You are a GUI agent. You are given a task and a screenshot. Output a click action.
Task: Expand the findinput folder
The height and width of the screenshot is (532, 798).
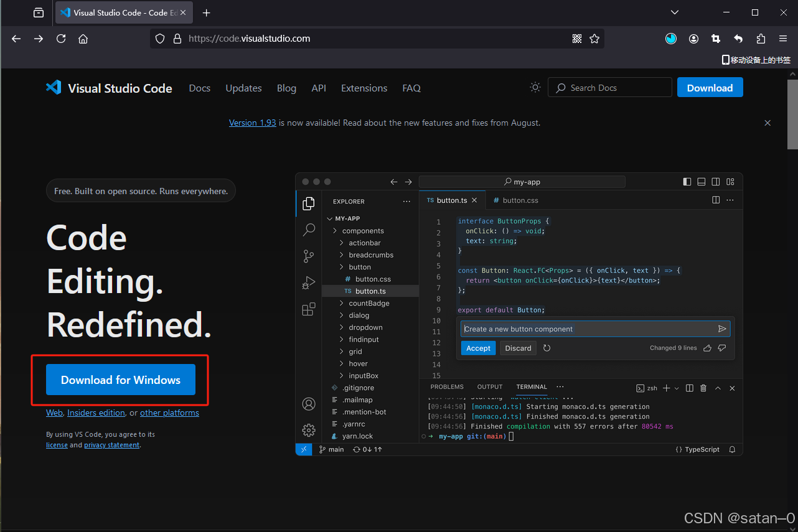342,339
